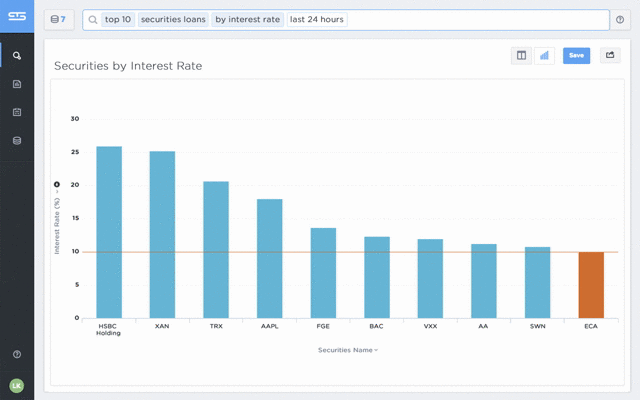Click the Save button
Viewport: 640px width, 400px height.
point(576,56)
